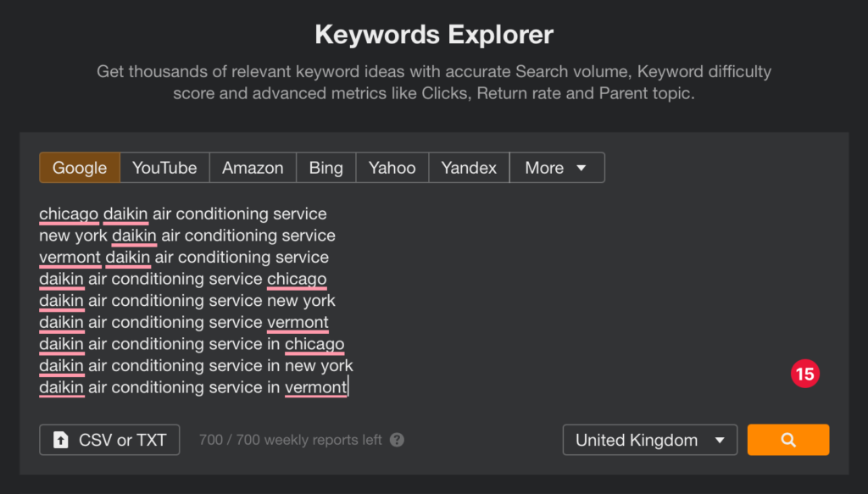Open the CSV or TXT upload button
868x494 pixels.
click(109, 440)
